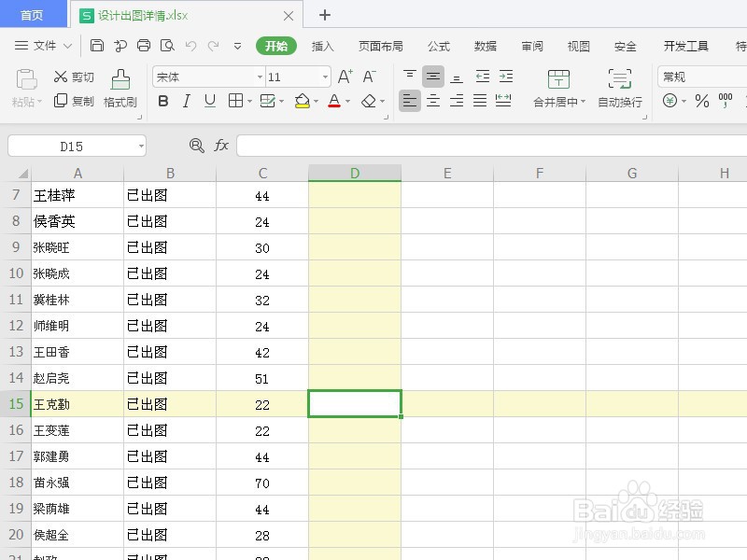The width and height of the screenshot is (747, 560).
Task: Open the 安全 tab
Action: point(626,46)
